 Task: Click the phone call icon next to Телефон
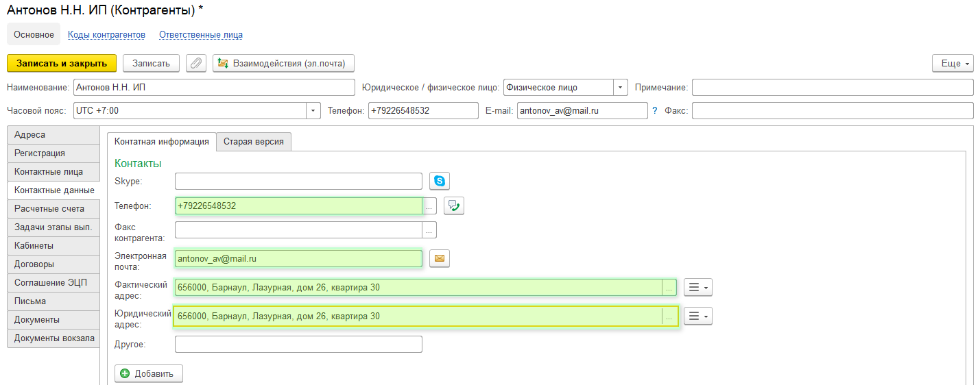pos(454,206)
